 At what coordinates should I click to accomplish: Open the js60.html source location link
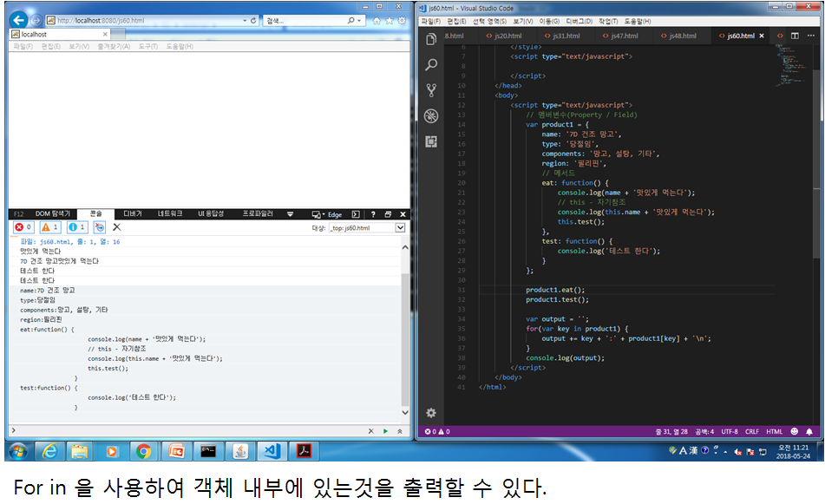pyautogui.click(x=70, y=241)
